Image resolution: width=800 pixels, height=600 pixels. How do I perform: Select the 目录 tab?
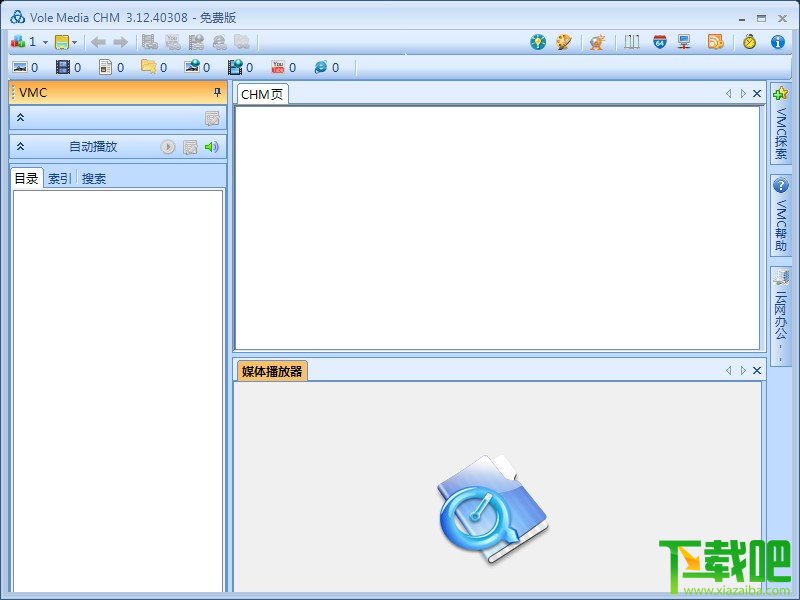point(27,178)
